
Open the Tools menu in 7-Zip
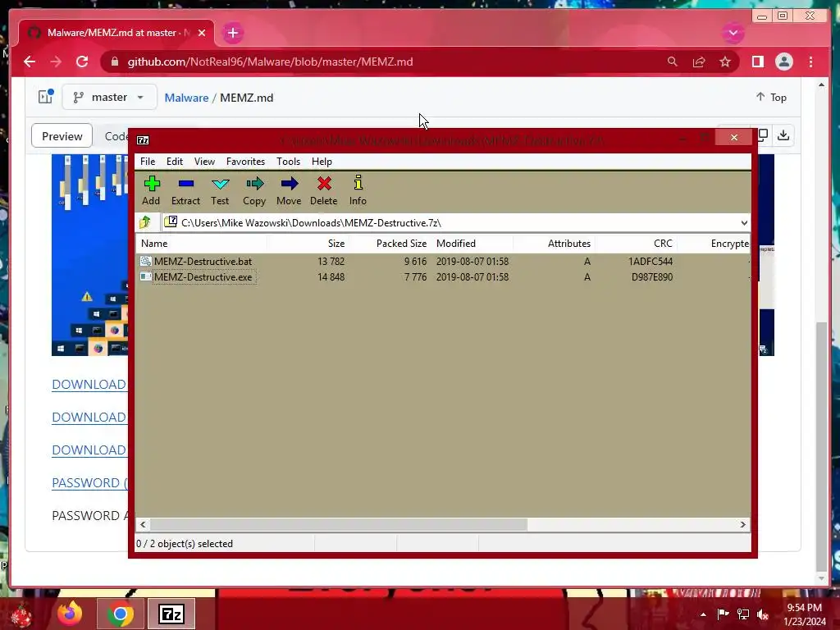click(288, 162)
